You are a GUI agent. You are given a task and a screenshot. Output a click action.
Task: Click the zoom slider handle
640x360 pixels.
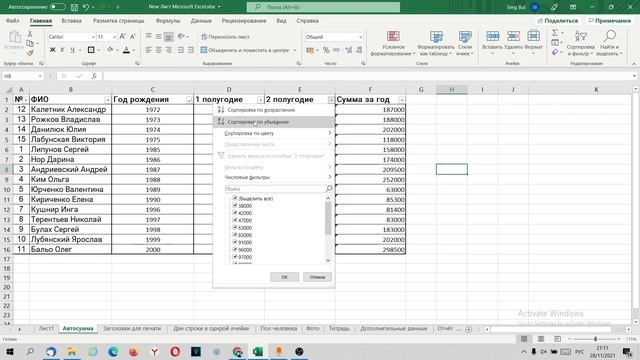pyautogui.click(x=596, y=339)
